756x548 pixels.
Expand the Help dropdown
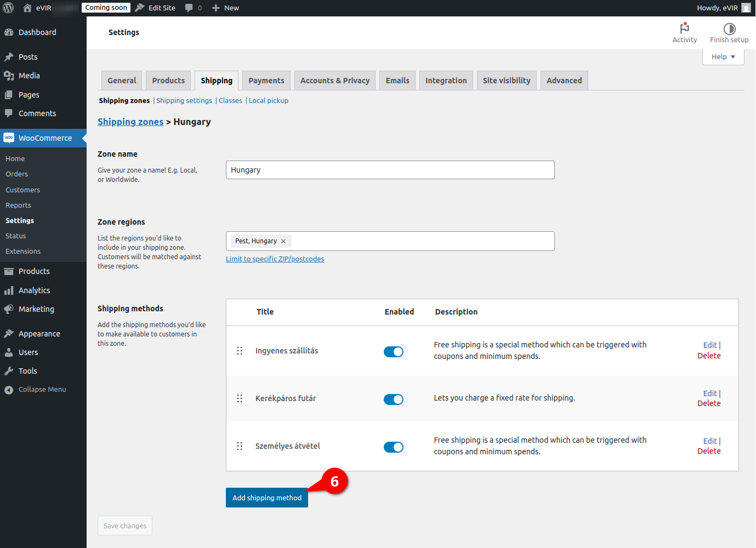pyautogui.click(x=723, y=57)
